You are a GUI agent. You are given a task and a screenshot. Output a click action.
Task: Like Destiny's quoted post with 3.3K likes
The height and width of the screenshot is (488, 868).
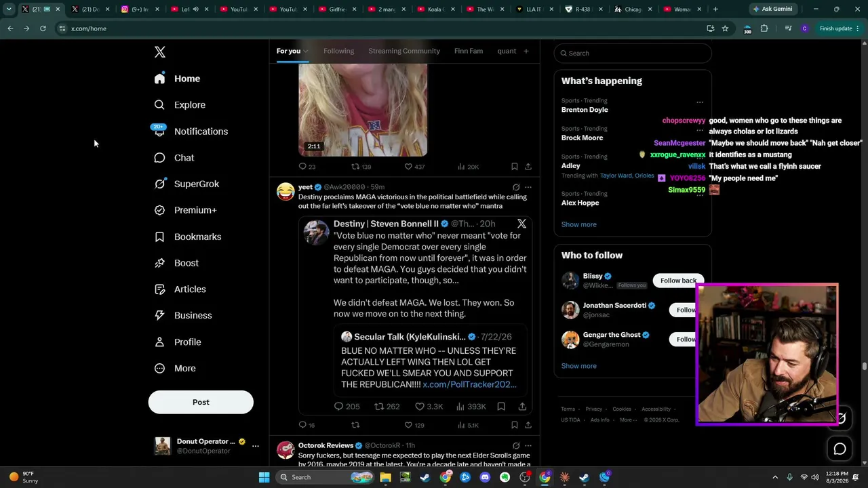(x=429, y=407)
